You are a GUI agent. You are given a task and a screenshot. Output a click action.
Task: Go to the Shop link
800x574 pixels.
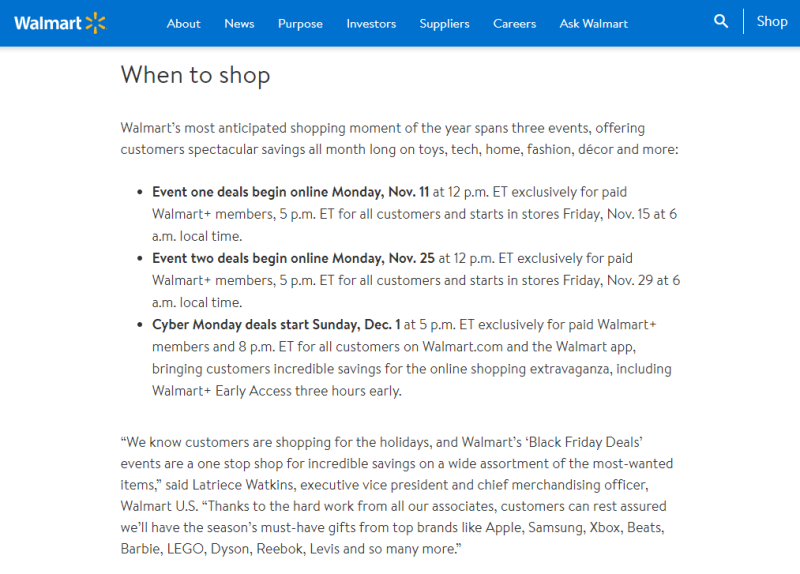coord(772,22)
